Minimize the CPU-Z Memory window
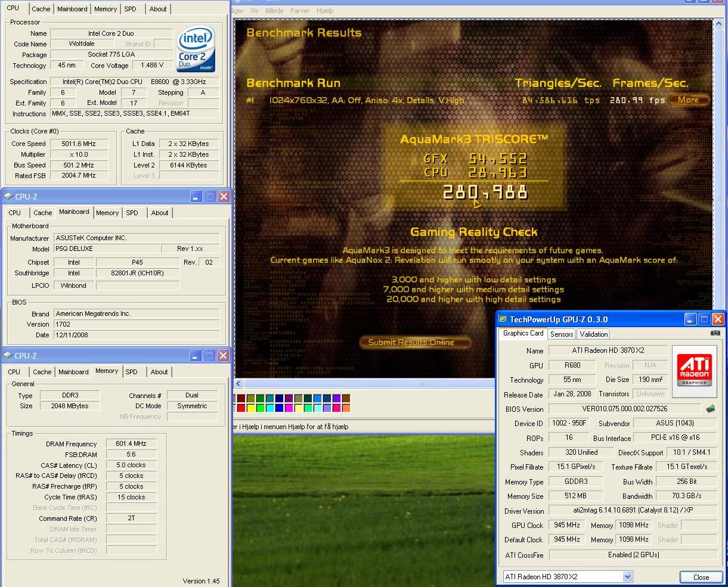 (195, 355)
